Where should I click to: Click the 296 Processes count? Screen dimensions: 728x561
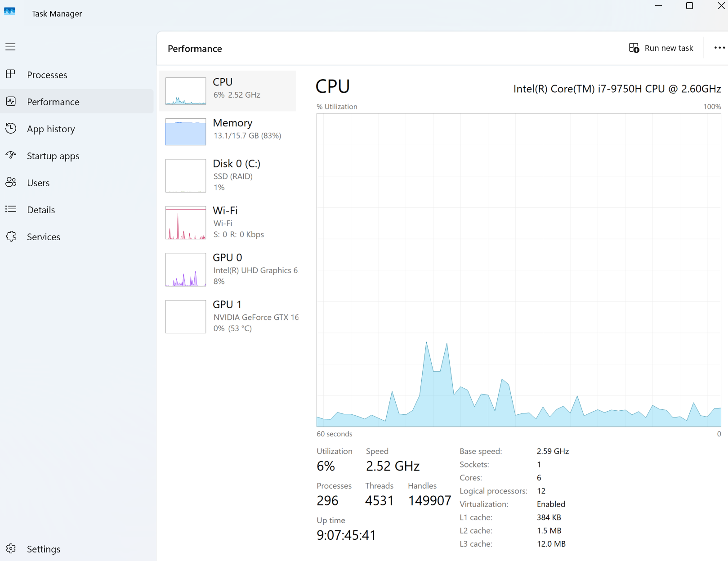pos(327,501)
